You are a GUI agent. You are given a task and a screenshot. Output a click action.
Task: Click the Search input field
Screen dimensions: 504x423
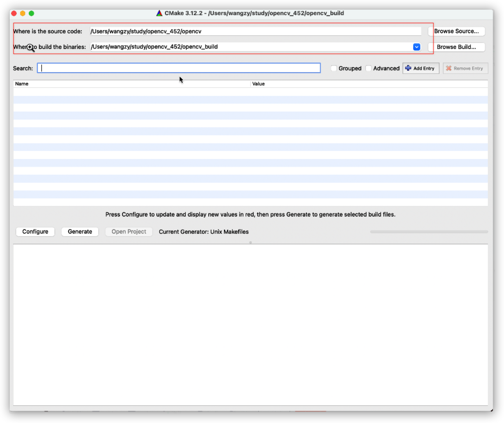179,68
